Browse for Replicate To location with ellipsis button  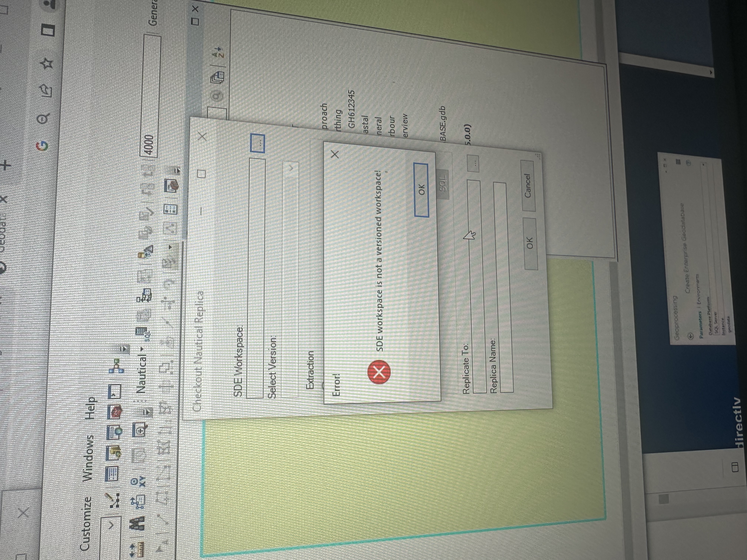point(473,163)
